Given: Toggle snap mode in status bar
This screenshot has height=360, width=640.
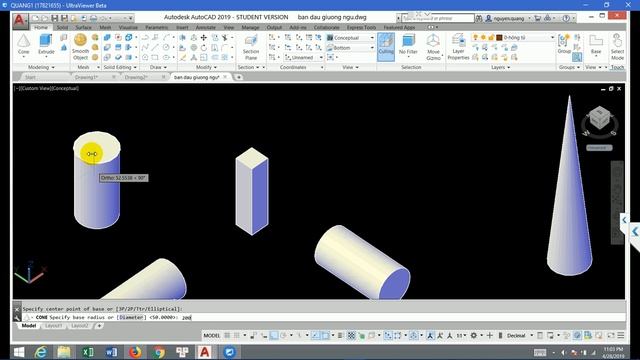Looking at the screenshot, I should tap(237, 336).
